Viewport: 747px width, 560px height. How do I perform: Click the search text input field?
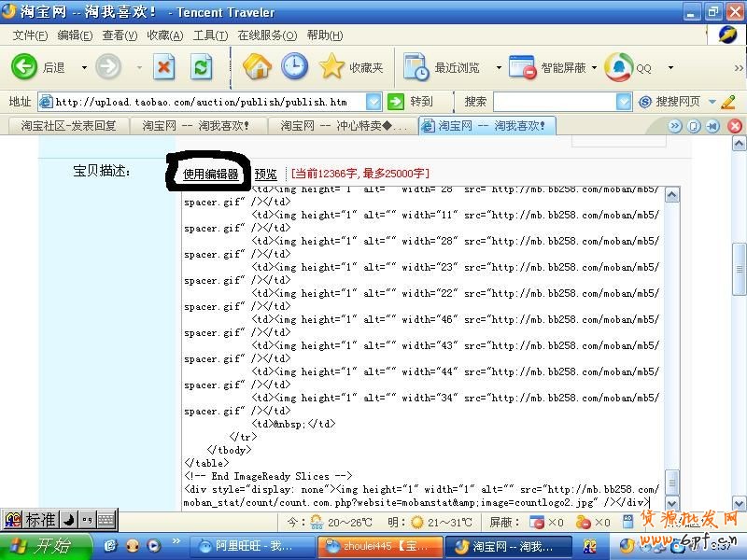coord(555,102)
